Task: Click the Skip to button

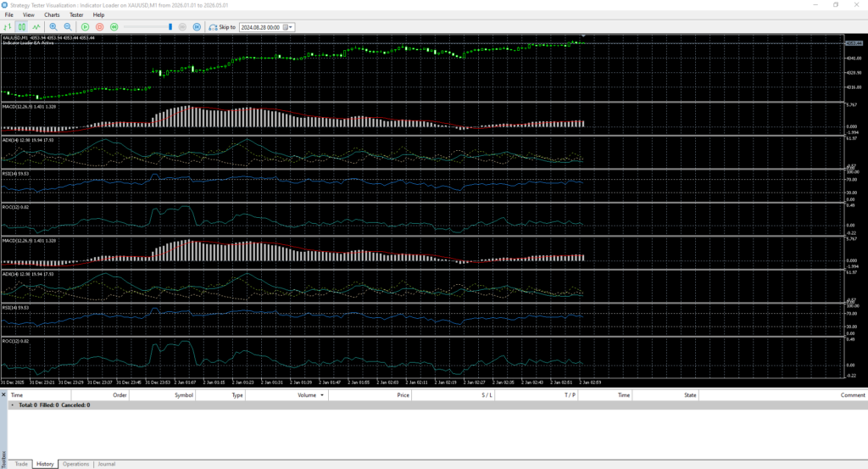Action: (x=222, y=26)
